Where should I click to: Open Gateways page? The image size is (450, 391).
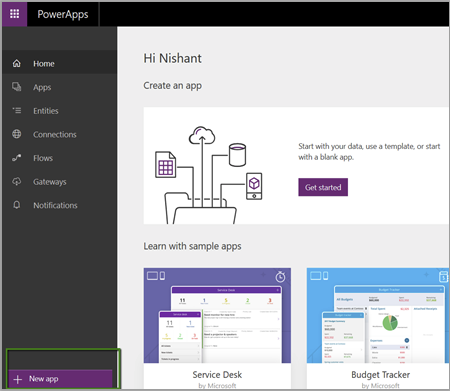(59, 182)
